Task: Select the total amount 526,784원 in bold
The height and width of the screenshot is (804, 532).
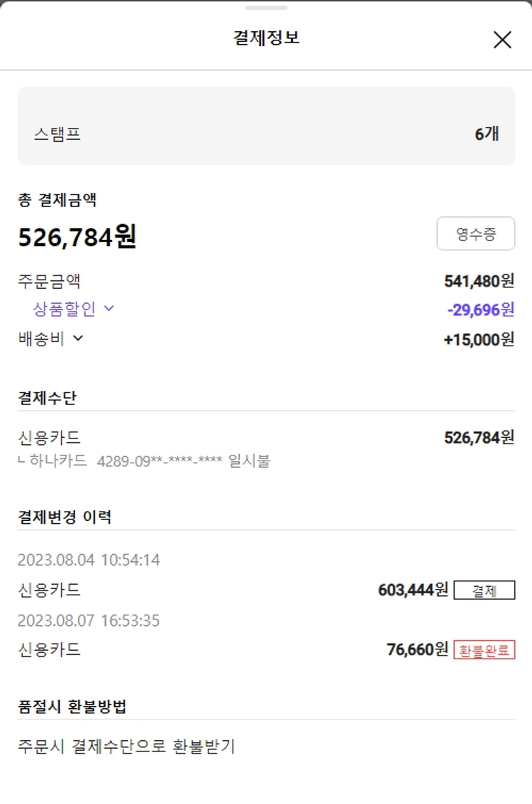Action: tap(77, 237)
